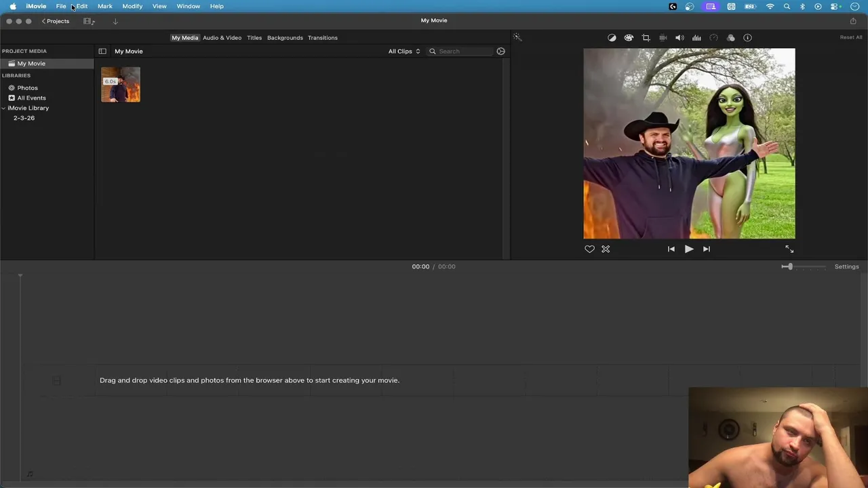Viewport: 868px width, 488px height.
Task: Mark clip as favorite with heart icon
Action: (x=589, y=249)
